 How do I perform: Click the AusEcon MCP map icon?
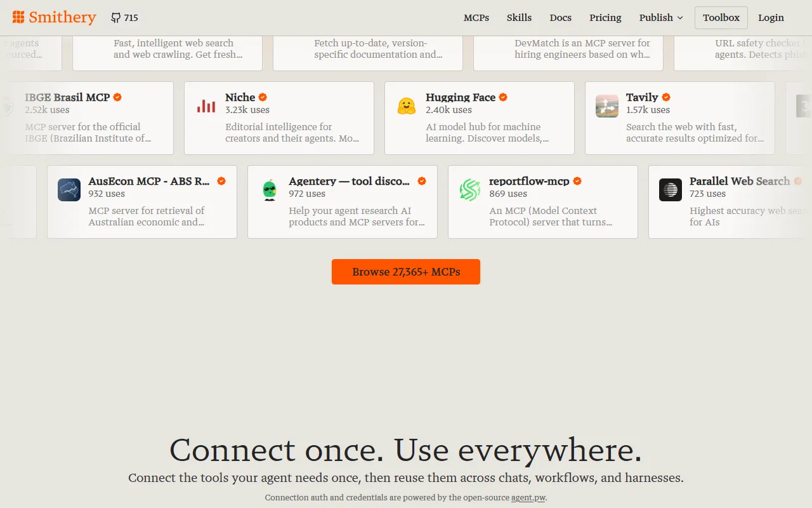69,190
